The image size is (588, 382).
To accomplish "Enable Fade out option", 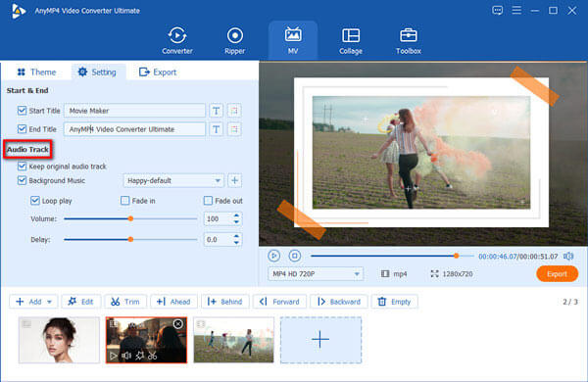I will pos(208,201).
